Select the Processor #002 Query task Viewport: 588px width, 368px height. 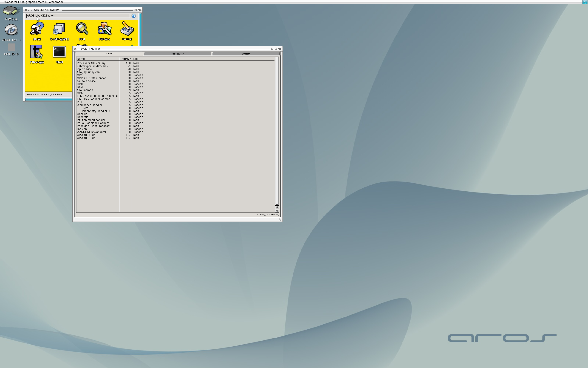click(175, 63)
